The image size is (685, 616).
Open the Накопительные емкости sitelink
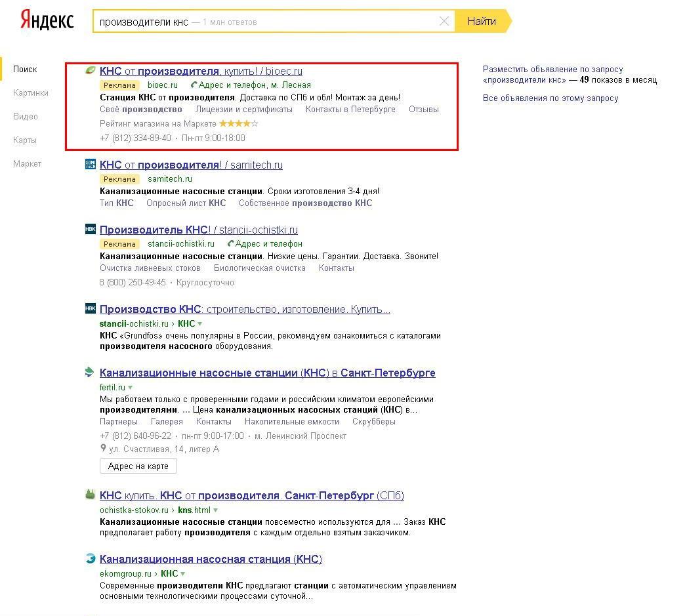(x=292, y=422)
